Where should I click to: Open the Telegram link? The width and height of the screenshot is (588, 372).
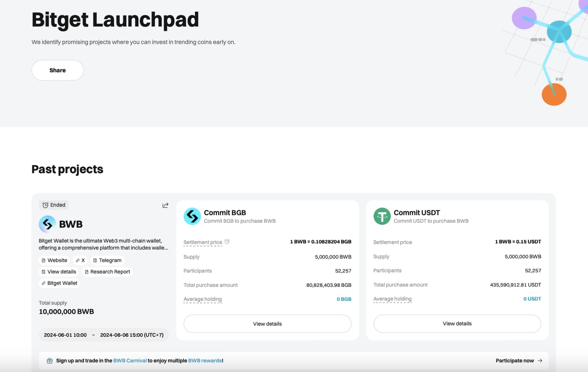click(107, 260)
